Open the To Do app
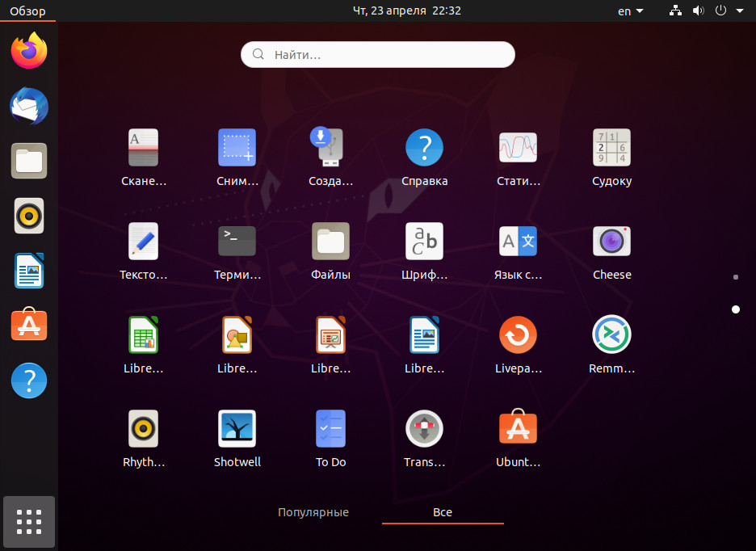This screenshot has width=756, height=551. pos(330,428)
